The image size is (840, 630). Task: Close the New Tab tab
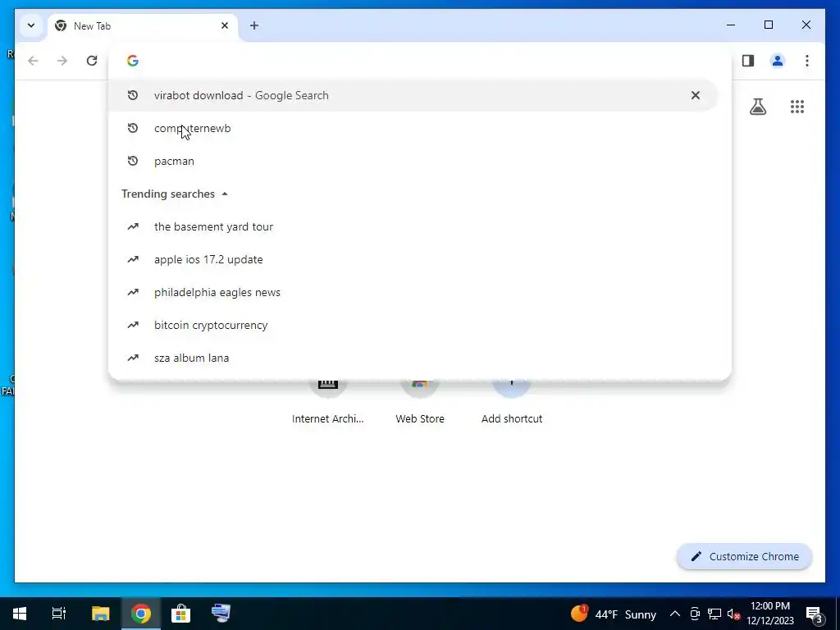pyautogui.click(x=225, y=25)
